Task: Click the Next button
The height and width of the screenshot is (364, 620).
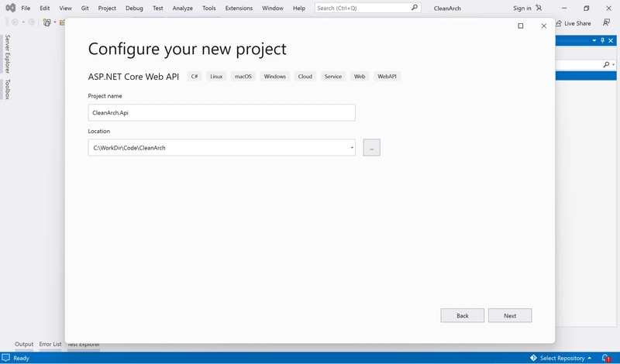Action: coord(510,315)
